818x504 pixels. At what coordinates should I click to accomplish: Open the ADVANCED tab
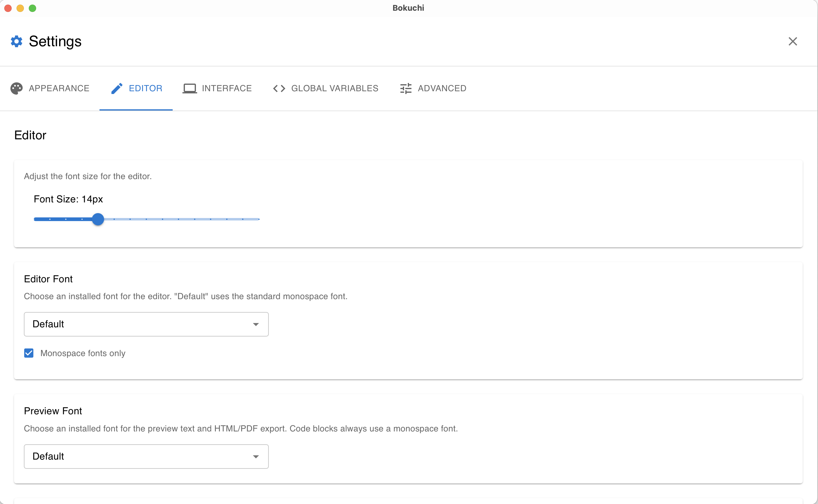tap(433, 88)
